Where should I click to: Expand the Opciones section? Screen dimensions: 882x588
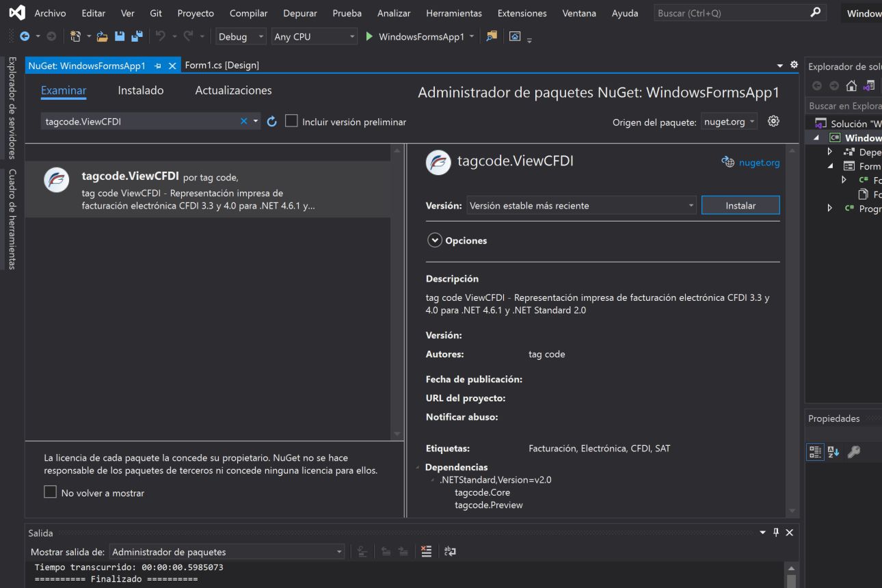point(435,240)
